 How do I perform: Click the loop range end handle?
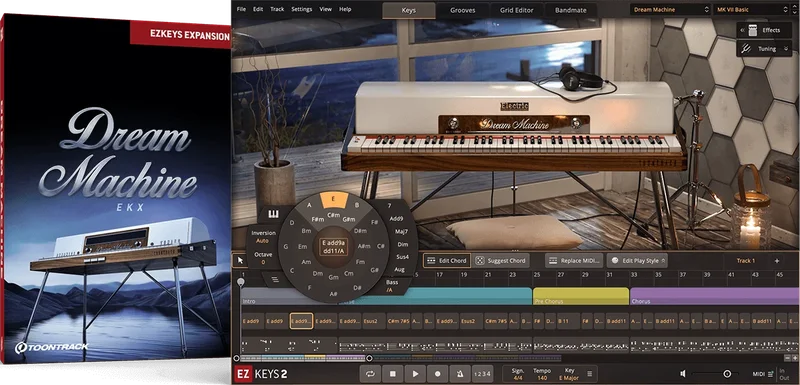click(369, 358)
